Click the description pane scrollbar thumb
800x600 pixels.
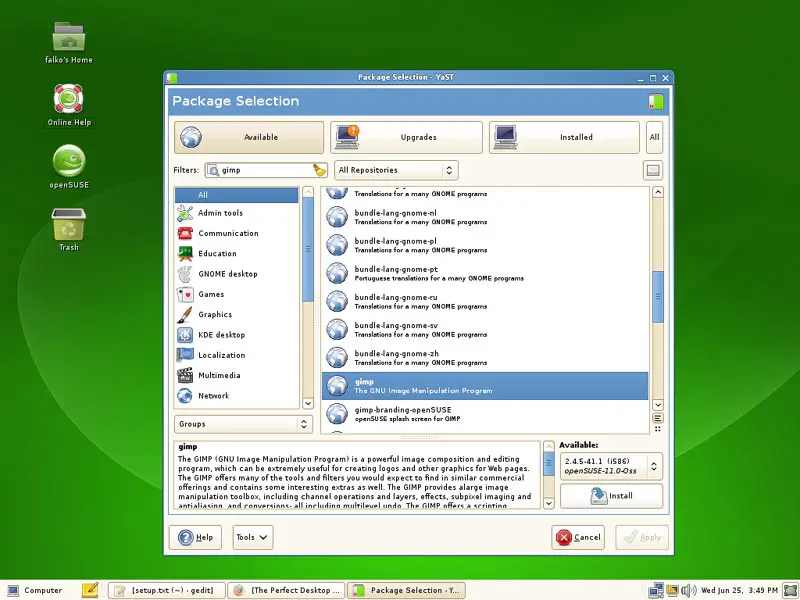coord(548,463)
